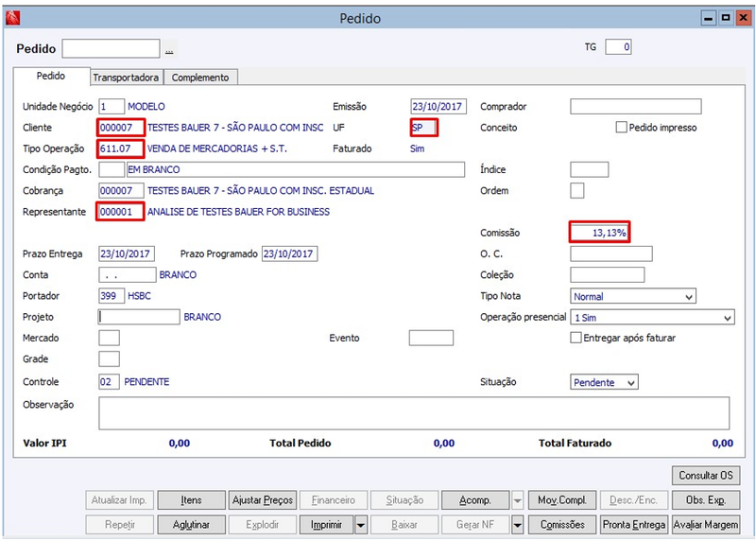Image resolution: width=756 pixels, height=541 pixels.
Task: Click the Cliente code field 000007
Action: pyautogui.click(x=121, y=128)
